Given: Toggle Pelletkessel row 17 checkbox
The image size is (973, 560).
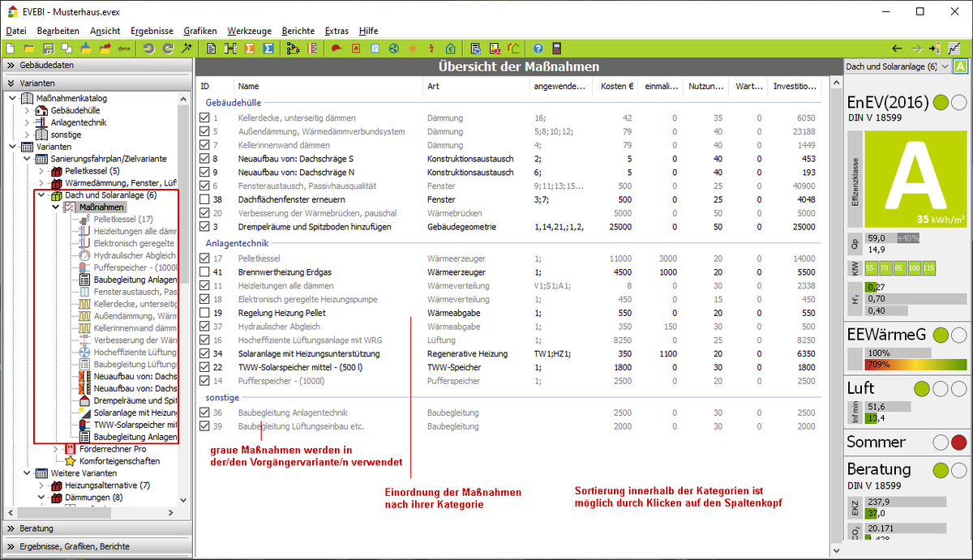Looking at the screenshot, I should pos(204,259).
